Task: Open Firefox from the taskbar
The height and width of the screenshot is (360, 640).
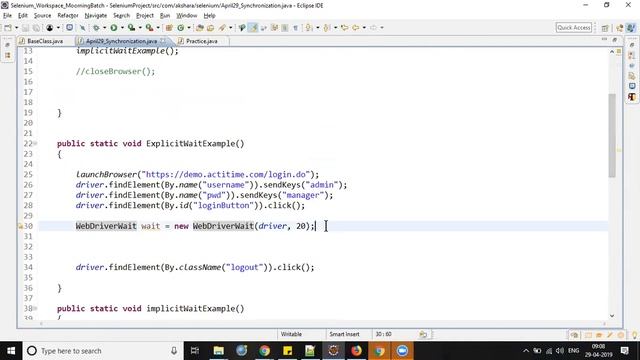Action: [x=356, y=351]
